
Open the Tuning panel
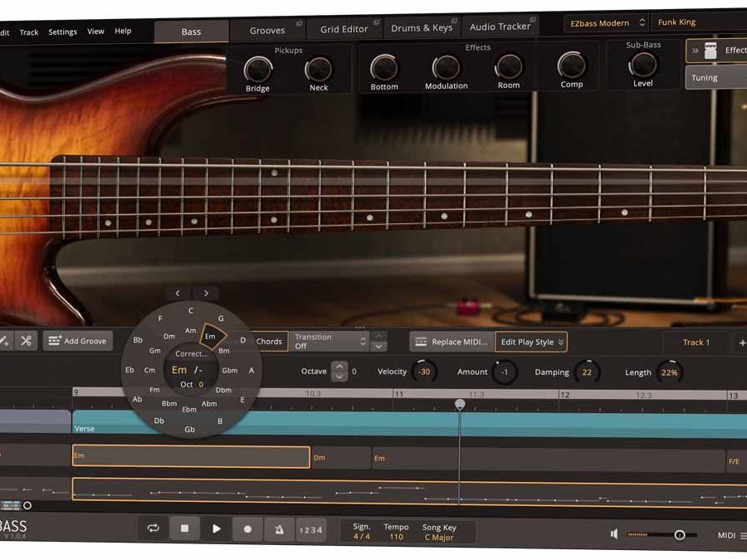pos(716,78)
